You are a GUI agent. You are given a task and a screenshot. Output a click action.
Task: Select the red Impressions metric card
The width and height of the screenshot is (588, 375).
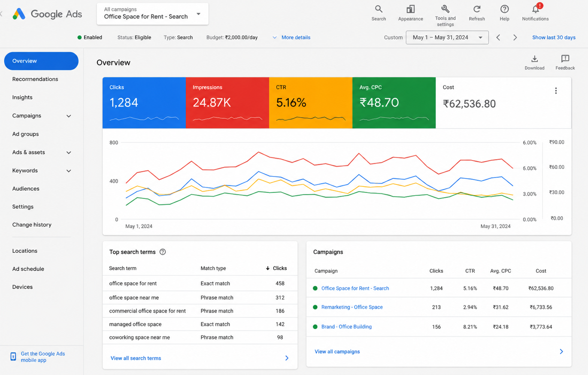pyautogui.click(x=227, y=103)
